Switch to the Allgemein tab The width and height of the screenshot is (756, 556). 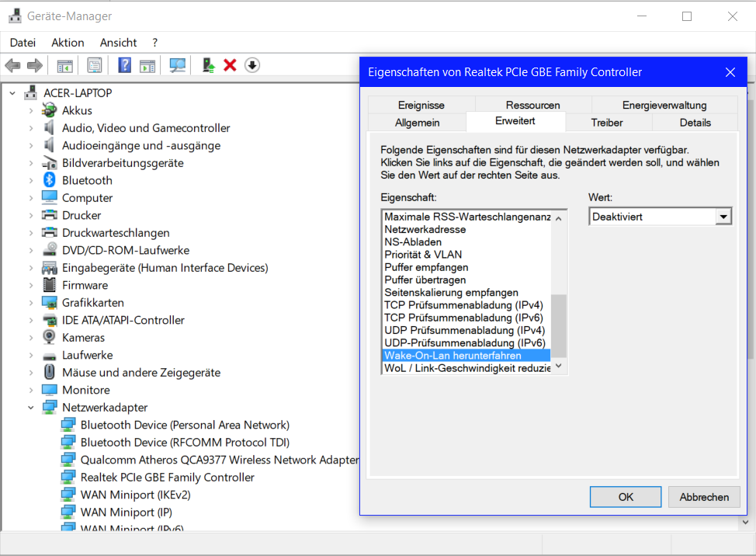(x=417, y=123)
